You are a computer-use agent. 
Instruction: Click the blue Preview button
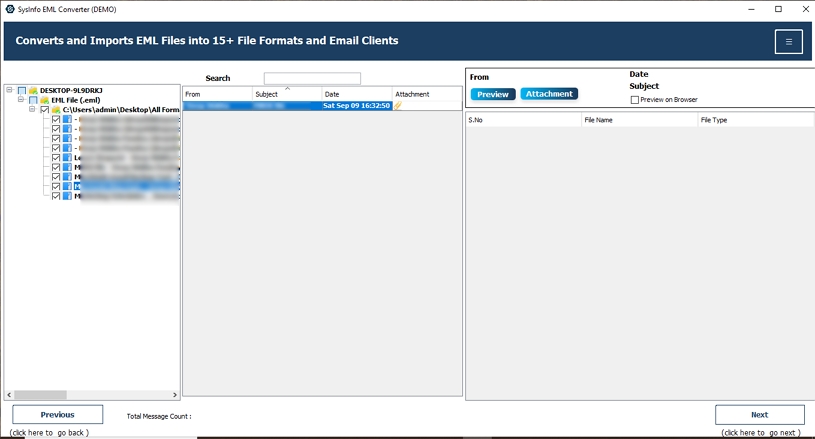[493, 94]
